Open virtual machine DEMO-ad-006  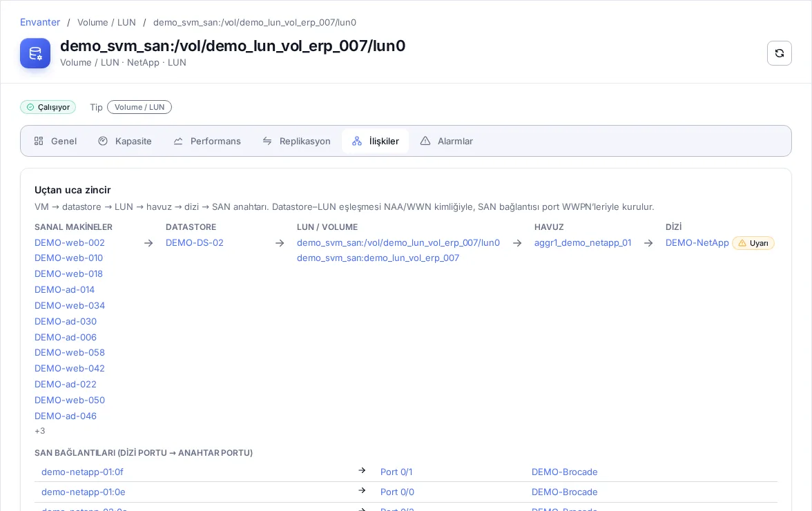click(x=65, y=338)
